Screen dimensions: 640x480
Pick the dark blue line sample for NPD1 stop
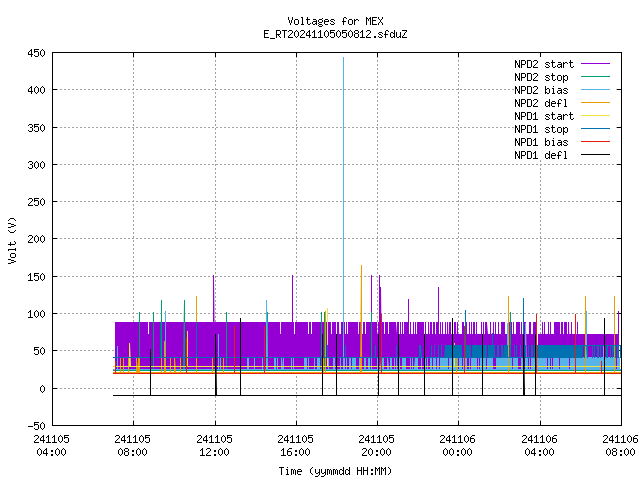[x=595, y=129]
